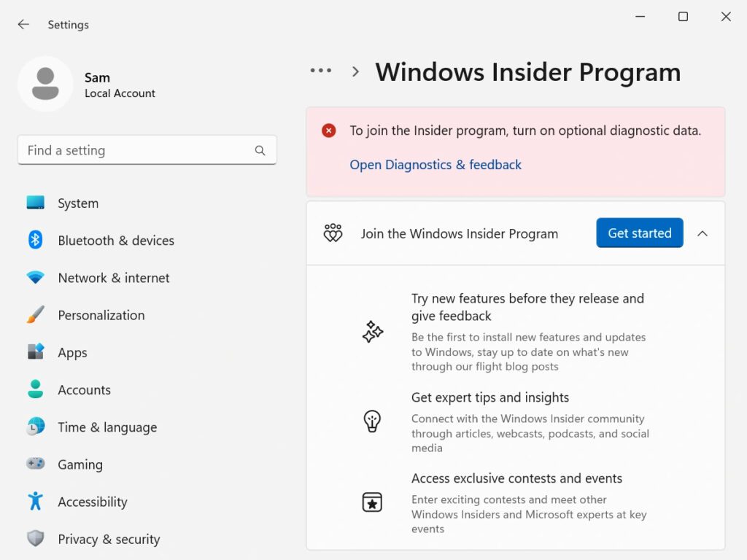The width and height of the screenshot is (747, 560).
Task: Open the breadcrumb ellipsis menu
Action: point(320,70)
